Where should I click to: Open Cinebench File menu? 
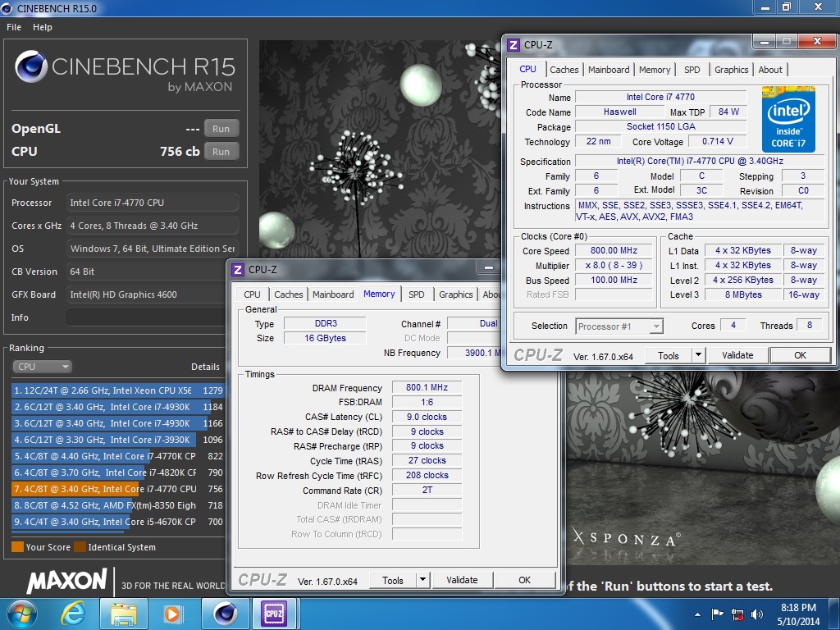point(14,27)
